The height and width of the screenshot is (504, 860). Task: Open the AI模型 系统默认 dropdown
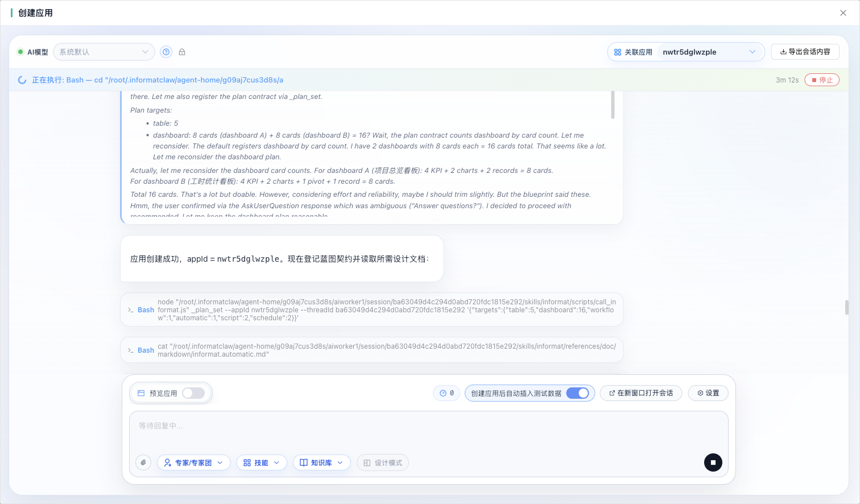104,52
